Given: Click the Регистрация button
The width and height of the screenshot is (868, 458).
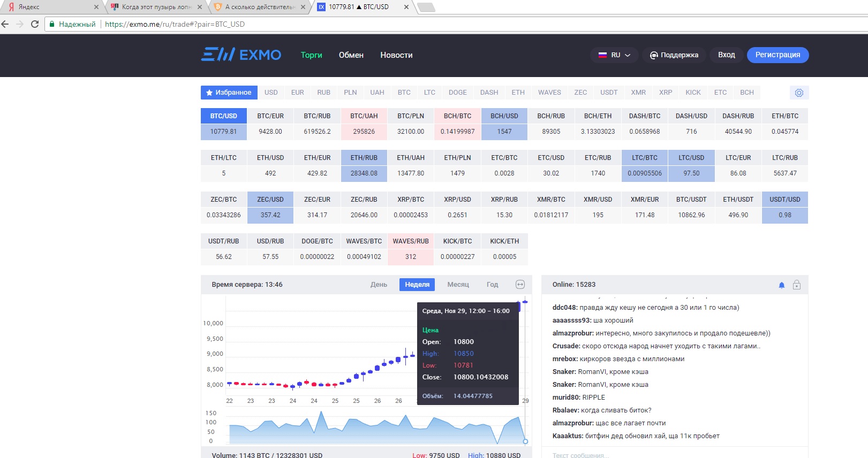Looking at the screenshot, I should click(778, 55).
